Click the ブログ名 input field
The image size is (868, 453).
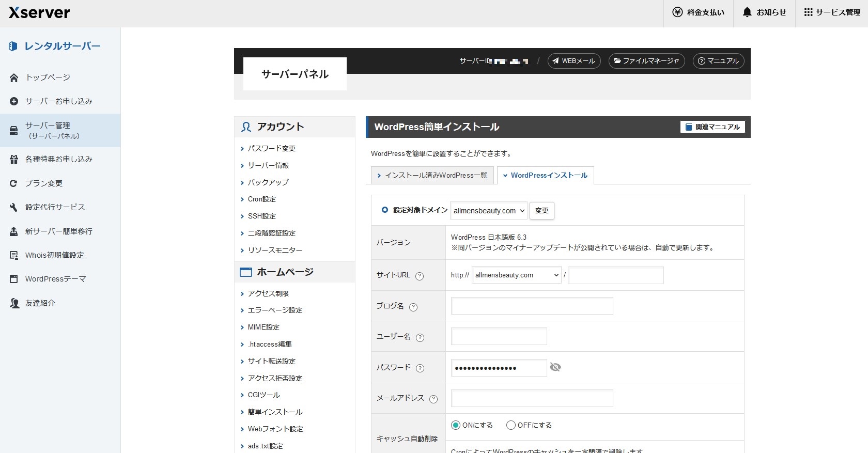pos(532,306)
